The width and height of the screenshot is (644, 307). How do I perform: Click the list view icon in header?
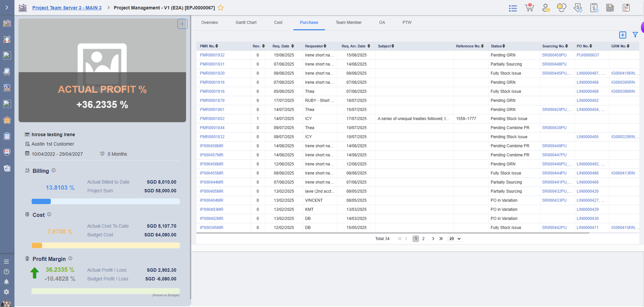click(x=513, y=8)
